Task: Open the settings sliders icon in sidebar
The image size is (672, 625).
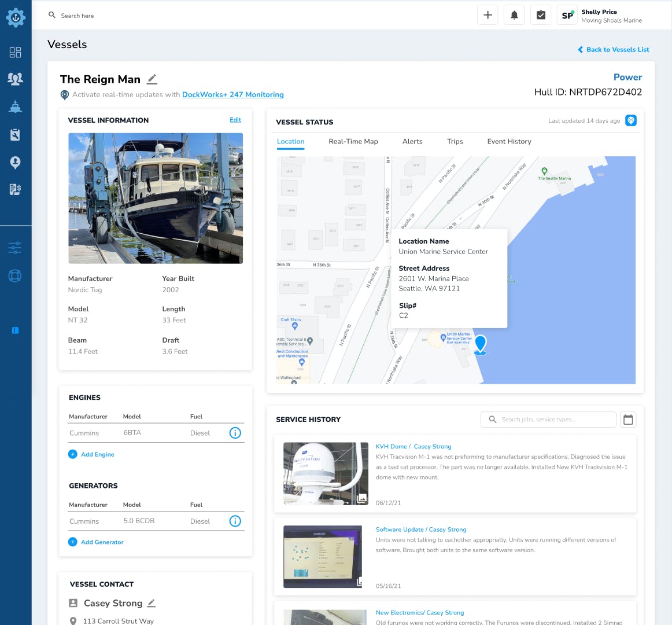Action: click(14, 248)
